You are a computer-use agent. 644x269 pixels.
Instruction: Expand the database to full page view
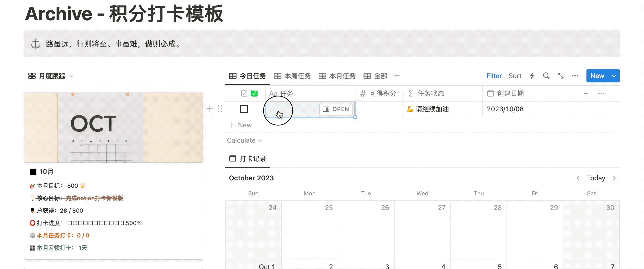tap(560, 76)
